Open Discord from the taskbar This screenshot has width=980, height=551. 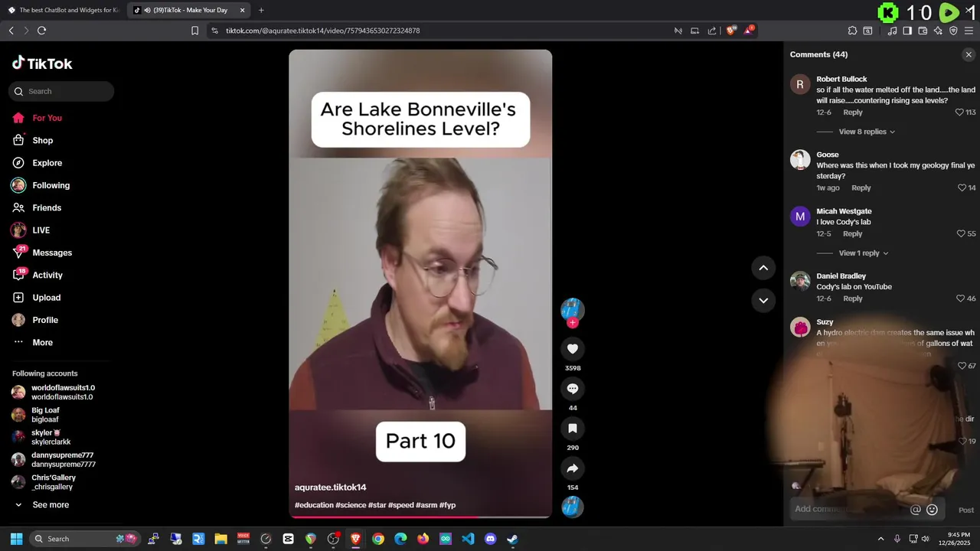coord(491,539)
